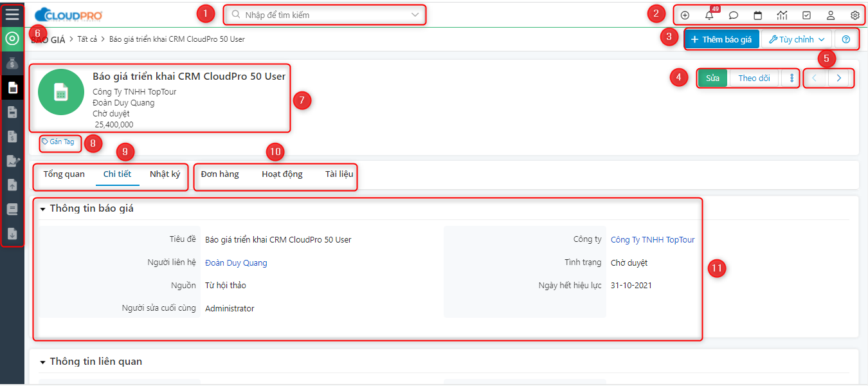Select the Chi tiết tab
This screenshot has height=386, width=868.
(x=117, y=174)
